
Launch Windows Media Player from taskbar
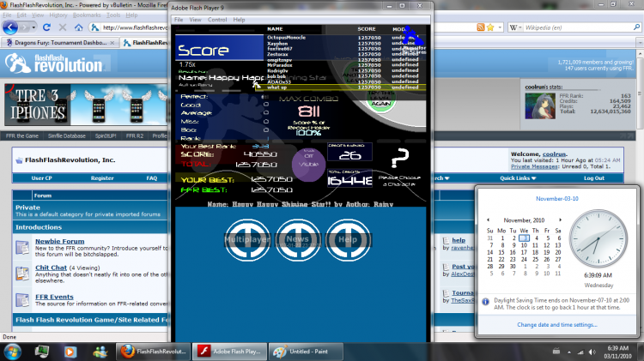(x=70, y=352)
